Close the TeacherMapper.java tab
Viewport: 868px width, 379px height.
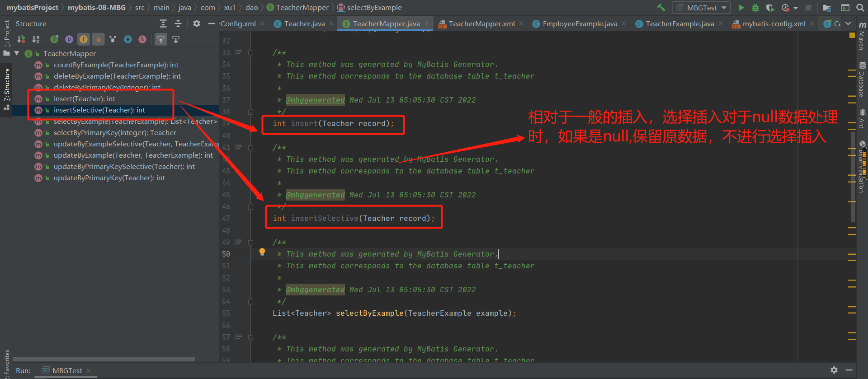point(427,23)
